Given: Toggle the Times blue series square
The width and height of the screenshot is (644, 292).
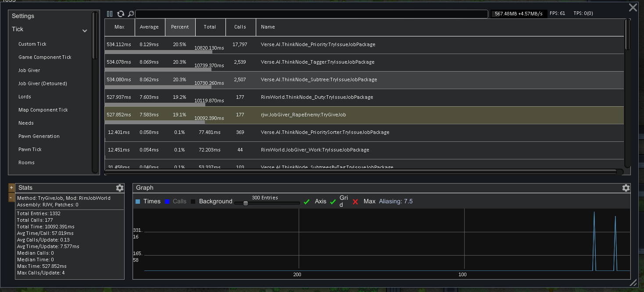Looking at the screenshot, I should tap(138, 202).
